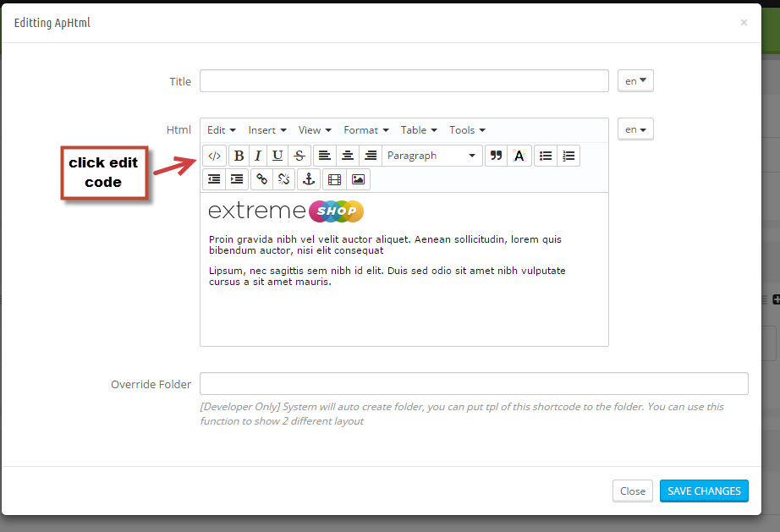Toggle underline formatting

[x=277, y=156]
